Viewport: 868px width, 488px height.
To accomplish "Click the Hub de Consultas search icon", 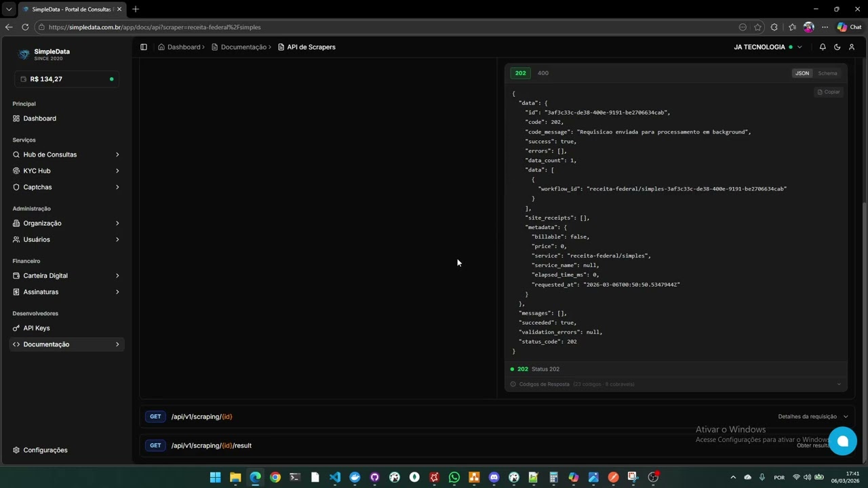I will 16,155.
